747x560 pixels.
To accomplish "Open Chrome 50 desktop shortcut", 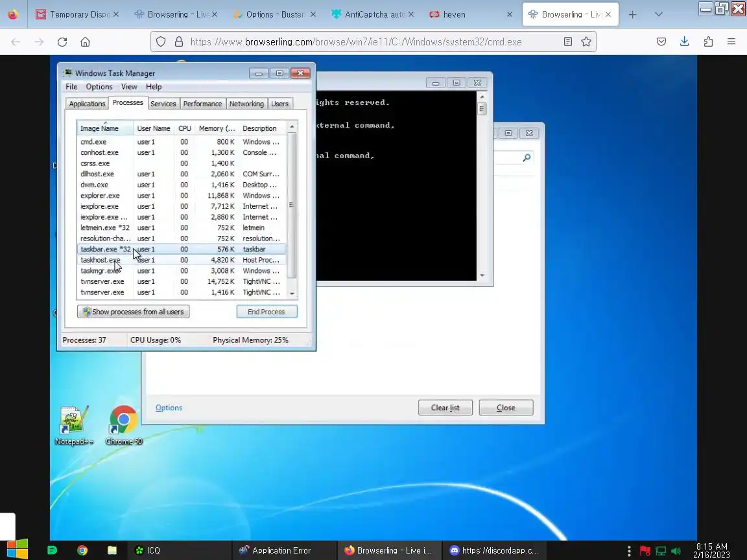I will click(124, 425).
